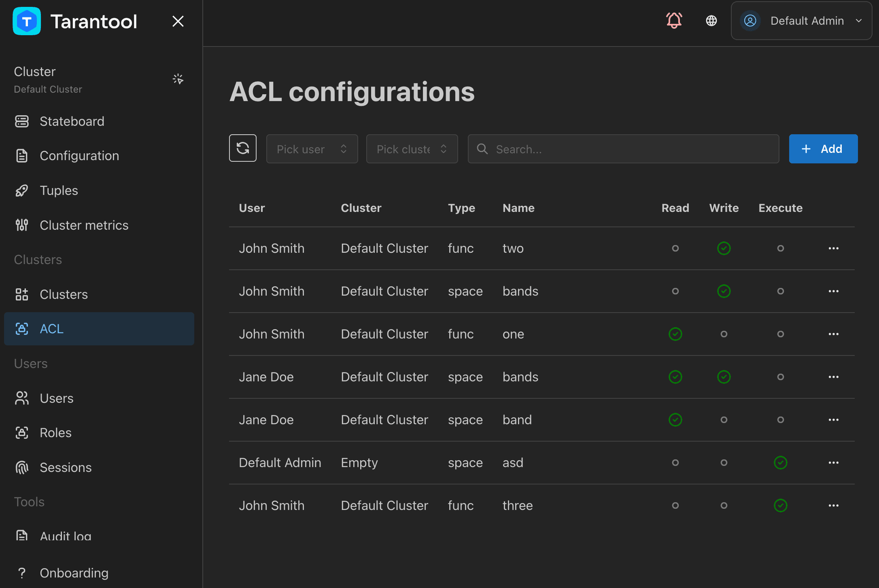Click the Name column header
879x588 pixels.
518,208
